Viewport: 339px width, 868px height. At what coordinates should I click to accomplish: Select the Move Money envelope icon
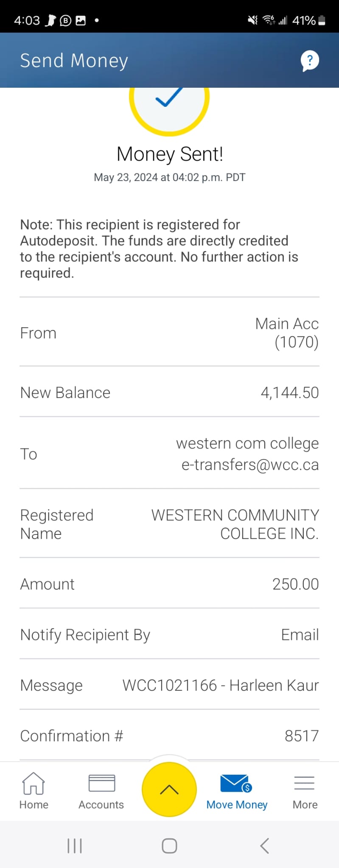[x=236, y=783]
